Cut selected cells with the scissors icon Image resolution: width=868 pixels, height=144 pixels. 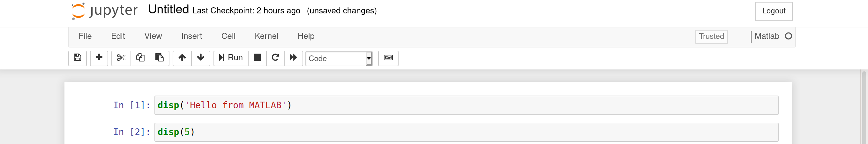121,58
